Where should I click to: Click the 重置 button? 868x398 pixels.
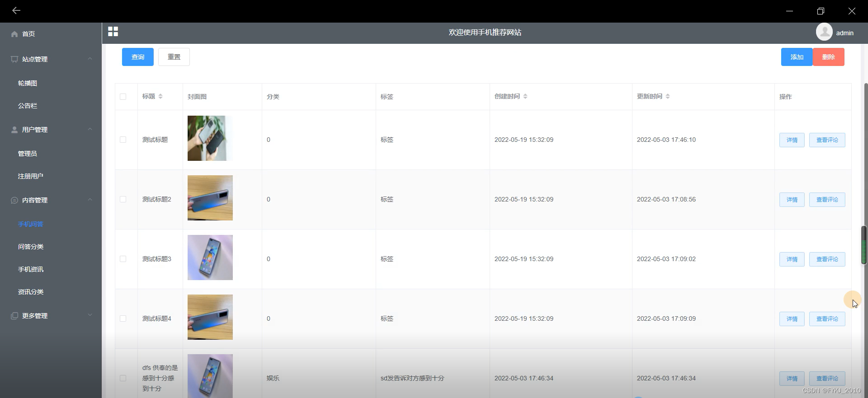pos(174,57)
